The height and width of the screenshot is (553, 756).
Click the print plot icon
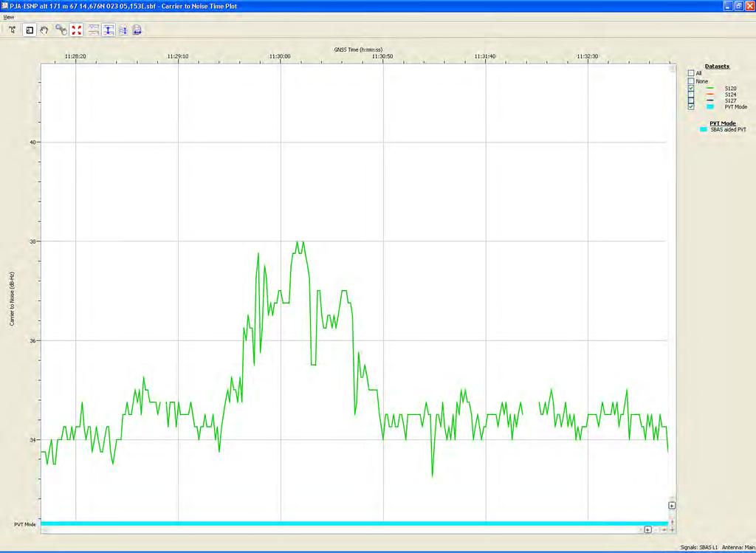[x=137, y=30]
